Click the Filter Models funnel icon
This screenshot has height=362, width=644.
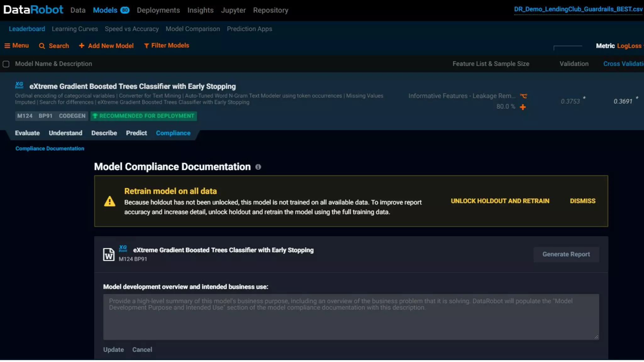pyautogui.click(x=146, y=46)
